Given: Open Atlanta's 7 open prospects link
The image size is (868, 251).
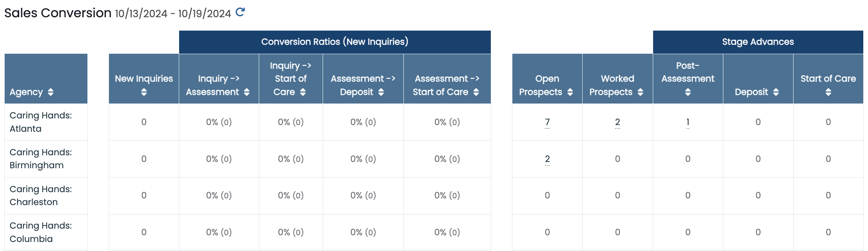Looking at the screenshot, I should [x=547, y=122].
